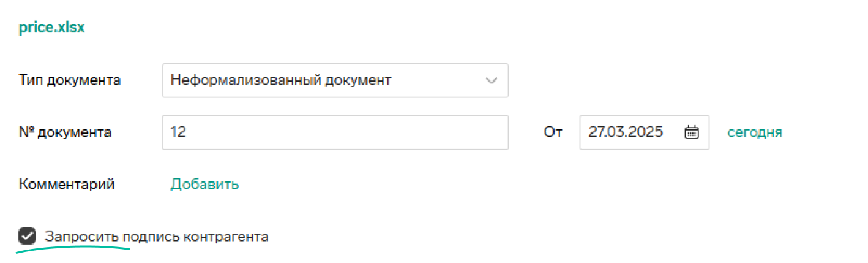The width and height of the screenshot is (868, 263).
Task: Click the "Комментарий" field label
Action: pos(67,185)
